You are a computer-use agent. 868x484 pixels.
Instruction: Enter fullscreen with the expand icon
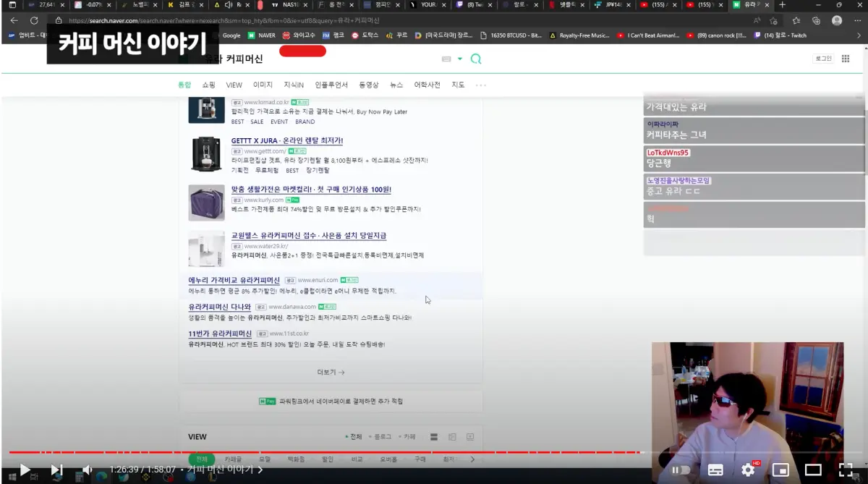tap(846, 469)
